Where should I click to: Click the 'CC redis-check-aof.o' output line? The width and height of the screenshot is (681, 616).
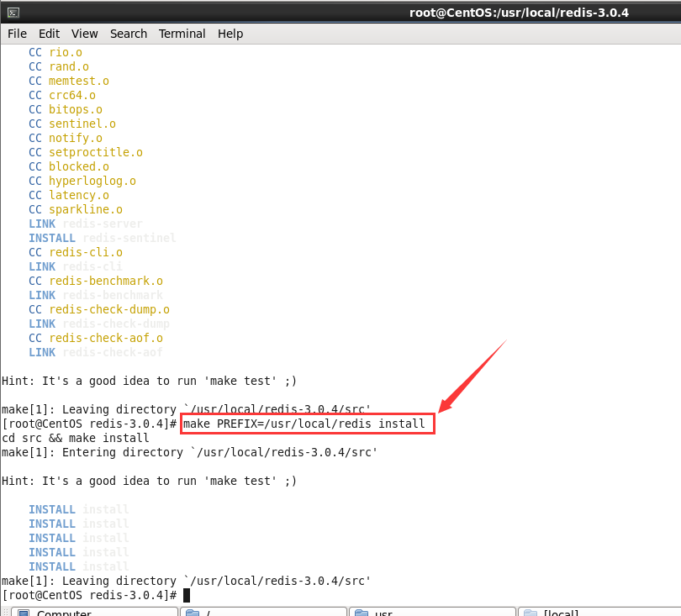(x=96, y=338)
